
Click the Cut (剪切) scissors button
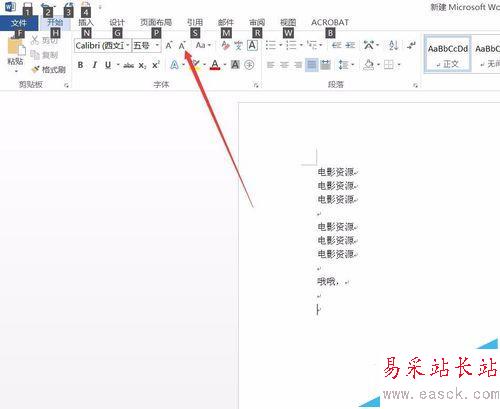(45, 40)
